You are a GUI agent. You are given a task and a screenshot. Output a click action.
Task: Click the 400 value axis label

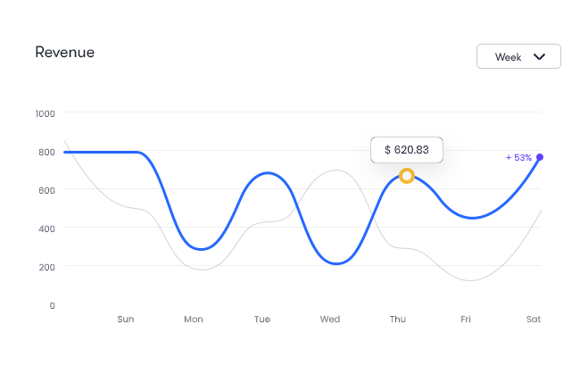[x=46, y=229]
